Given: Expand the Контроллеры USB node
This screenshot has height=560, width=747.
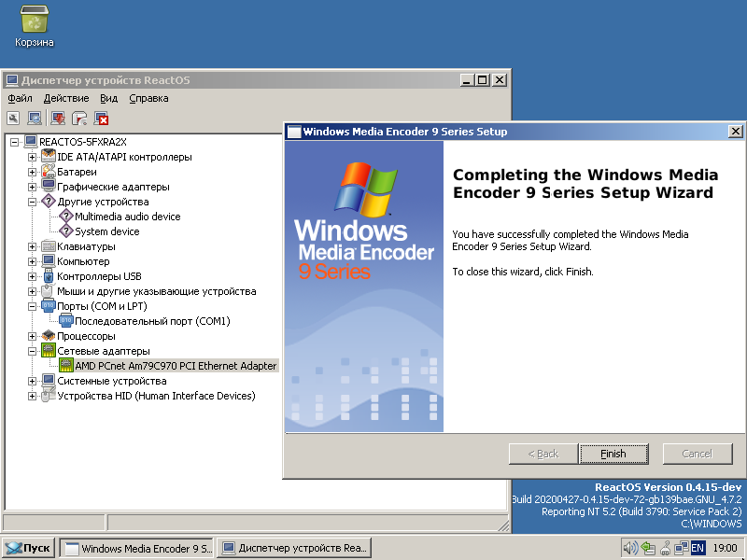Looking at the screenshot, I should point(33,276).
